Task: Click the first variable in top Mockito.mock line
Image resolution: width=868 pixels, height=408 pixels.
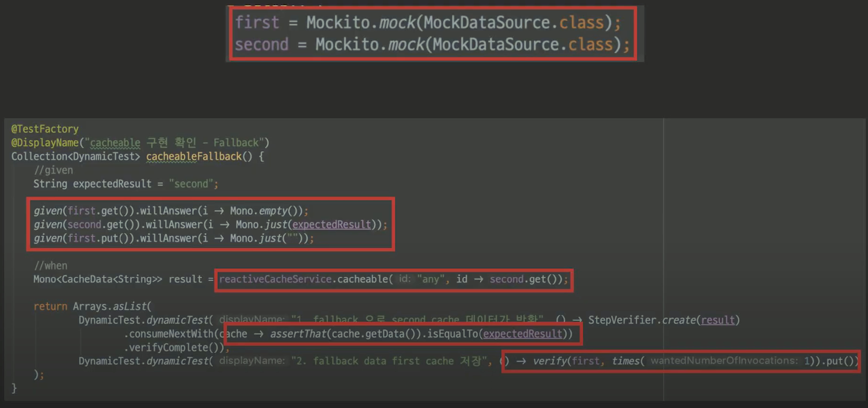Action: (257, 23)
